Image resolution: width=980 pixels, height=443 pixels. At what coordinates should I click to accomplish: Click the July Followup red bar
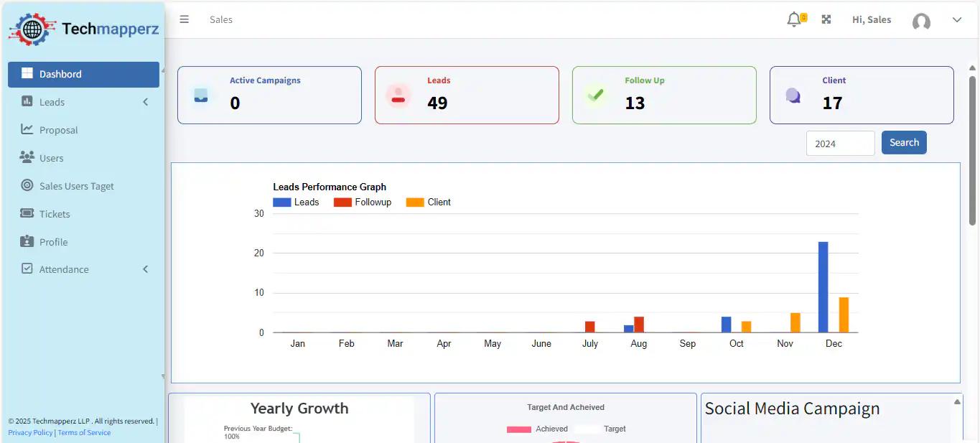point(590,327)
